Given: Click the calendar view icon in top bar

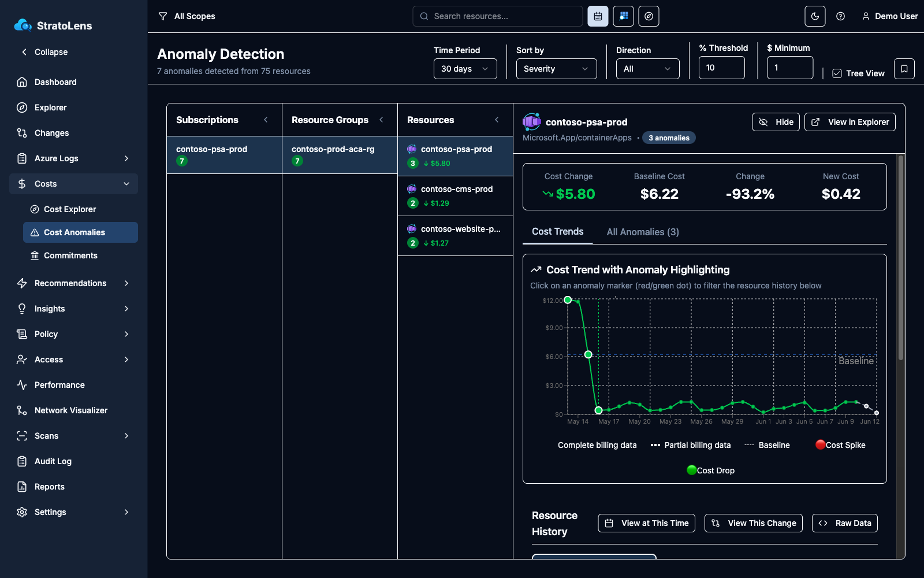Looking at the screenshot, I should 598,16.
